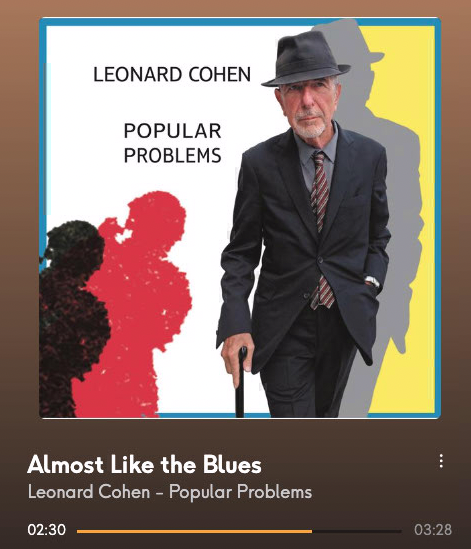
Task: Select the song title Almost Like the Blues
Action: (144, 465)
